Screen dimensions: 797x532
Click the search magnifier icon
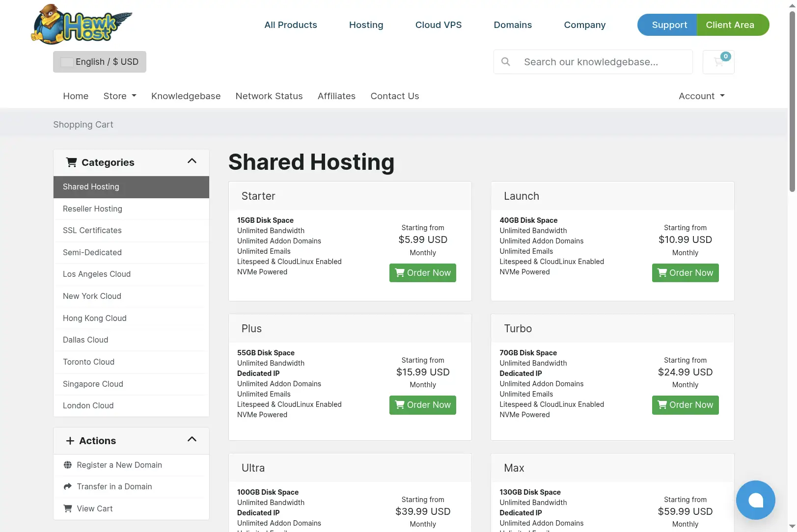pos(505,62)
